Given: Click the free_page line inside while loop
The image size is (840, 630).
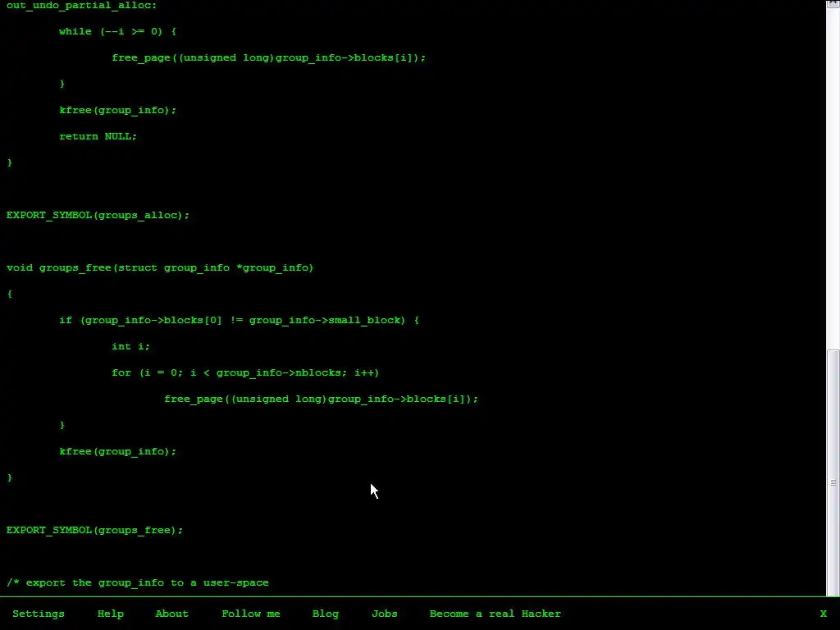Looking at the screenshot, I should (268, 58).
